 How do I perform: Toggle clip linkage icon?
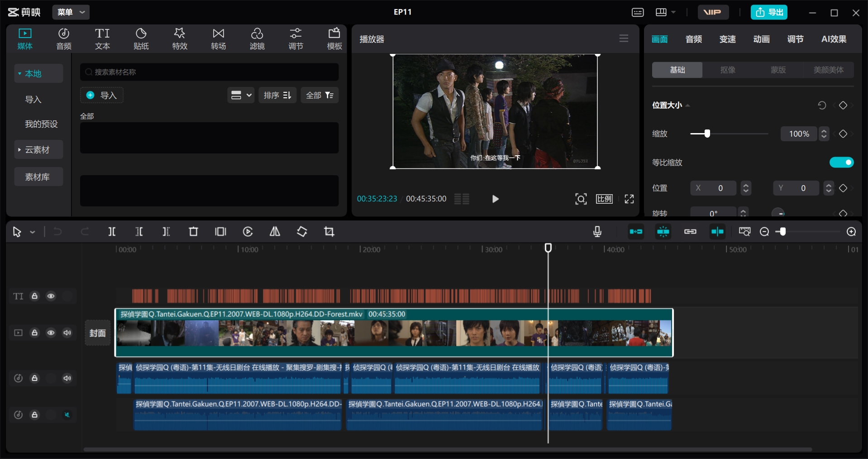(x=690, y=232)
